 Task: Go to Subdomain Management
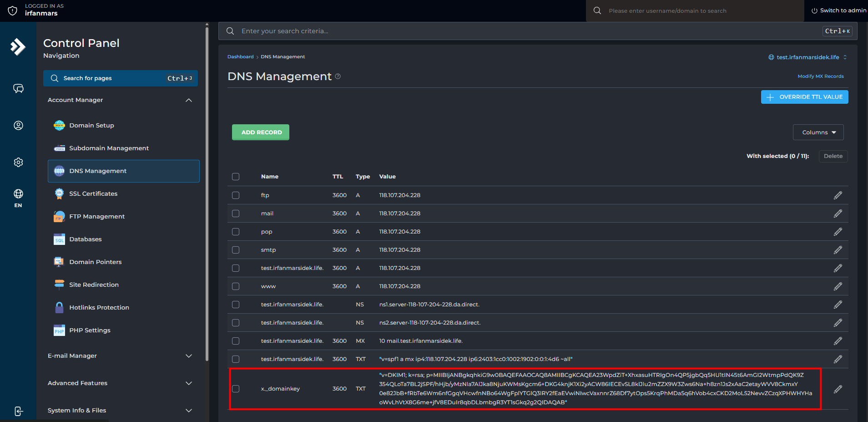(109, 148)
